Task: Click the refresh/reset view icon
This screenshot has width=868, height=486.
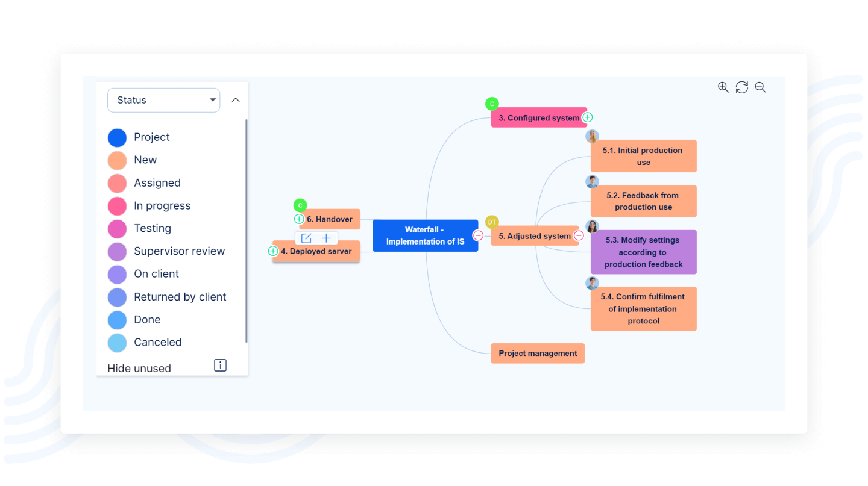Action: pyautogui.click(x=742, y=87)
